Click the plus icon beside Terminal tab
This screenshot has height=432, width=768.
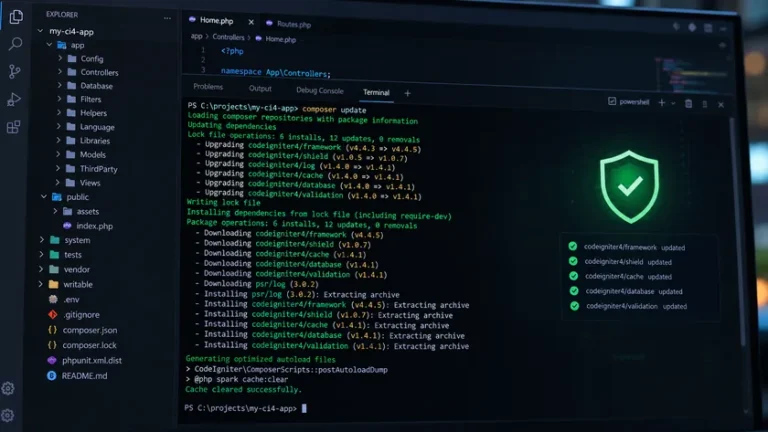pyautogui.click(x=407, y=93)
